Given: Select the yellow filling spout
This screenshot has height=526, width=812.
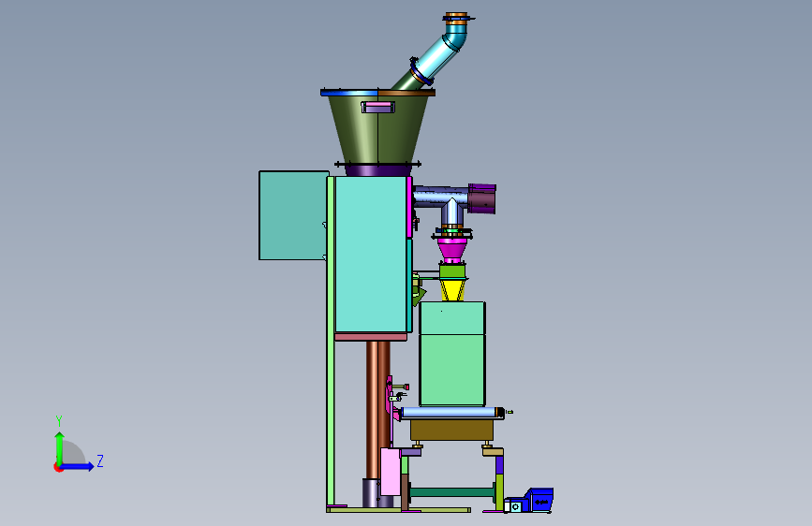Looking at the screenshot, I should click(452, 290).
